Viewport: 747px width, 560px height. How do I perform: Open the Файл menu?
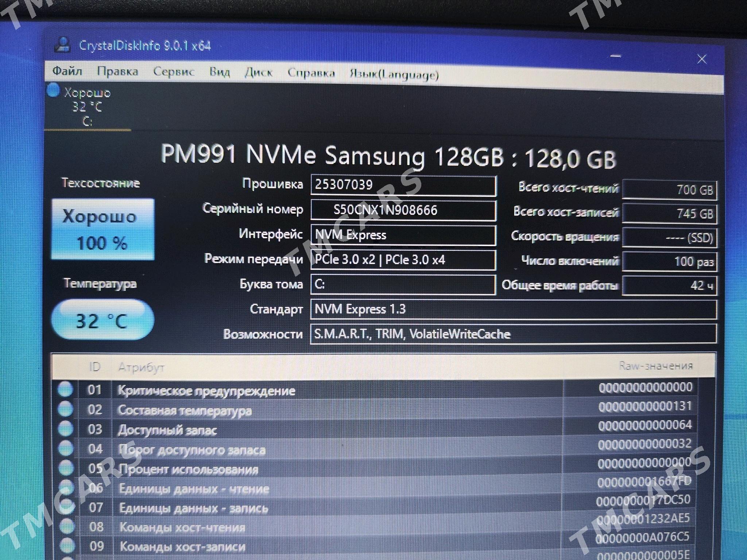(x=67, y=71)
